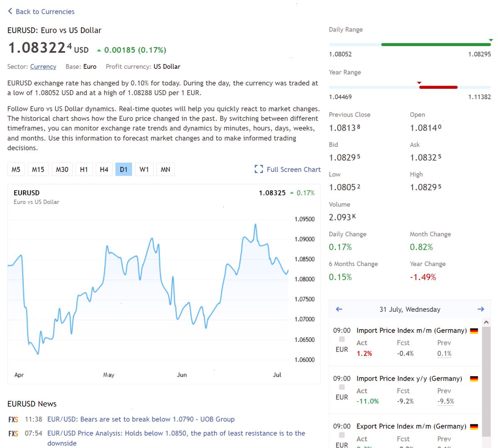The height and width of the screenshot is (448, 498).
Task: Click German flag beside Import Price Index y/y
Action: pyautogui.click(x=474, y=379)
